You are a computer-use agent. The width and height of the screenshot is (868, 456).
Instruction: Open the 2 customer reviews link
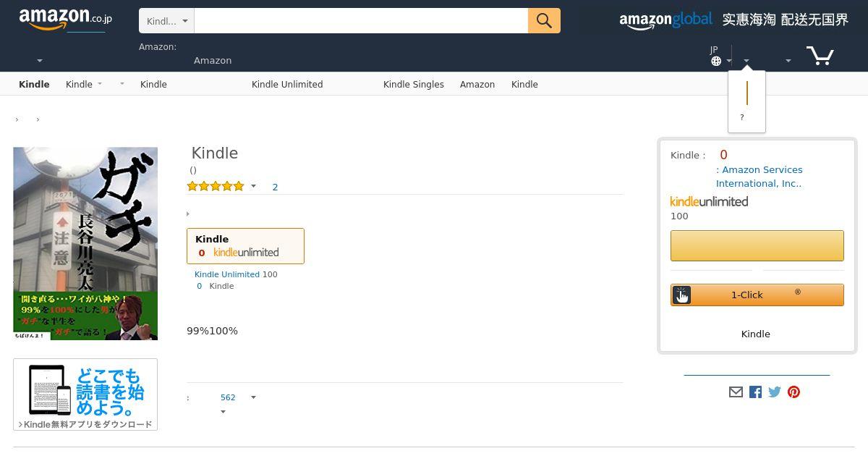pos(275,187)
